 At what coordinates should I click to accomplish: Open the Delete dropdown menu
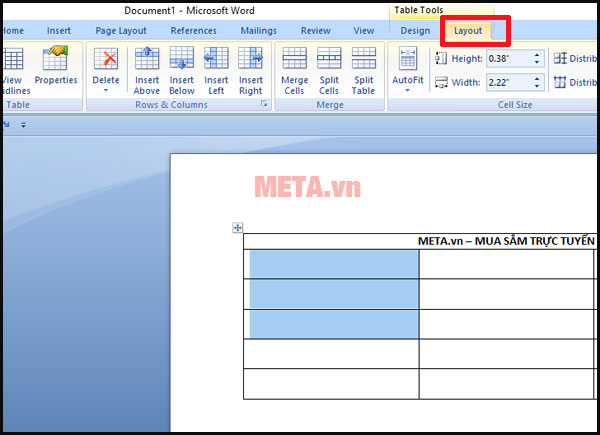[105, 90]
